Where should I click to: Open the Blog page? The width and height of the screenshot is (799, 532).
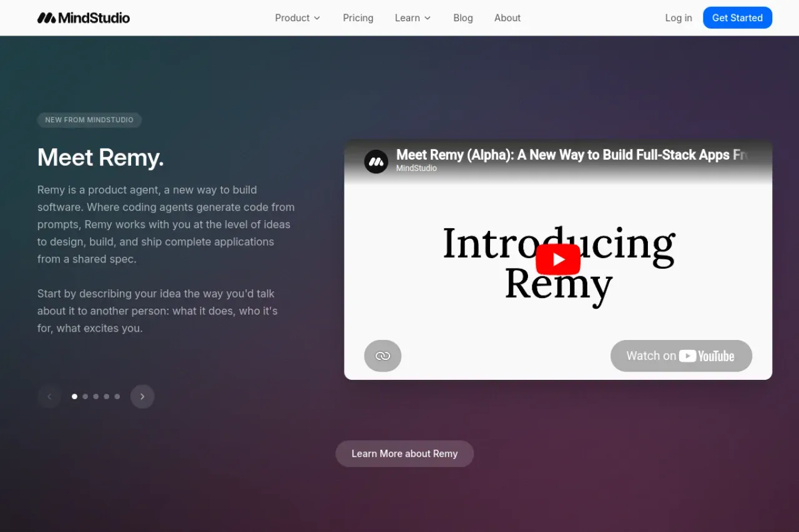pyautogui.click(x=463, y=18)
